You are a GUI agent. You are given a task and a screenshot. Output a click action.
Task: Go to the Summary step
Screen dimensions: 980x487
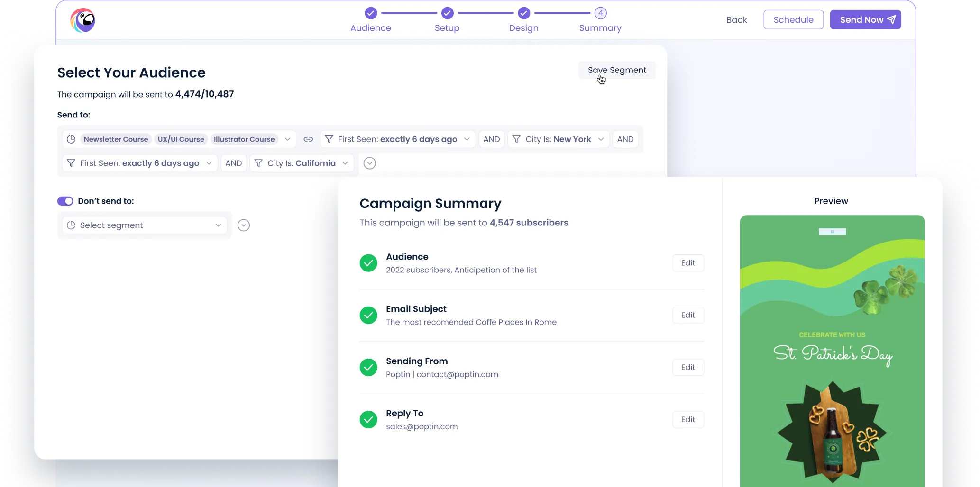click(x=600, y=28)
